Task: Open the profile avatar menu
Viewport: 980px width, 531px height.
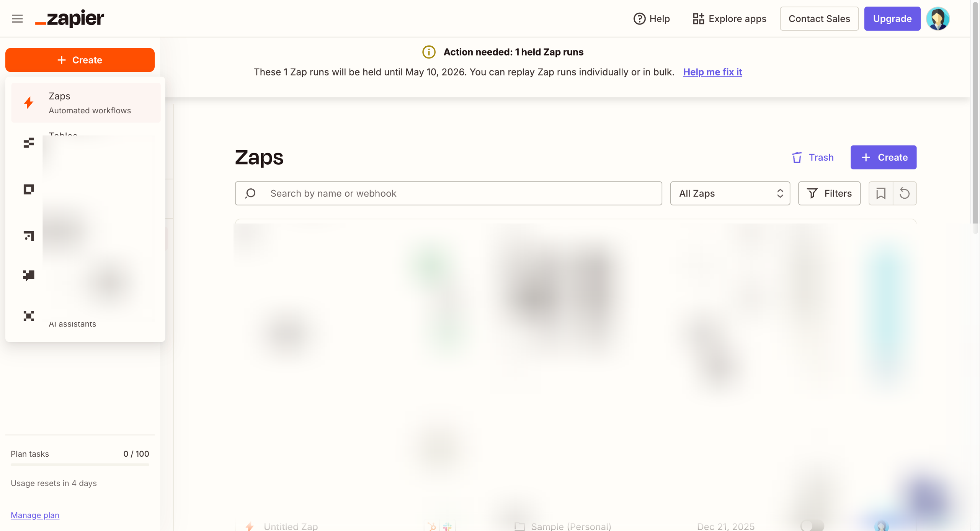Action: pos(938,18)
